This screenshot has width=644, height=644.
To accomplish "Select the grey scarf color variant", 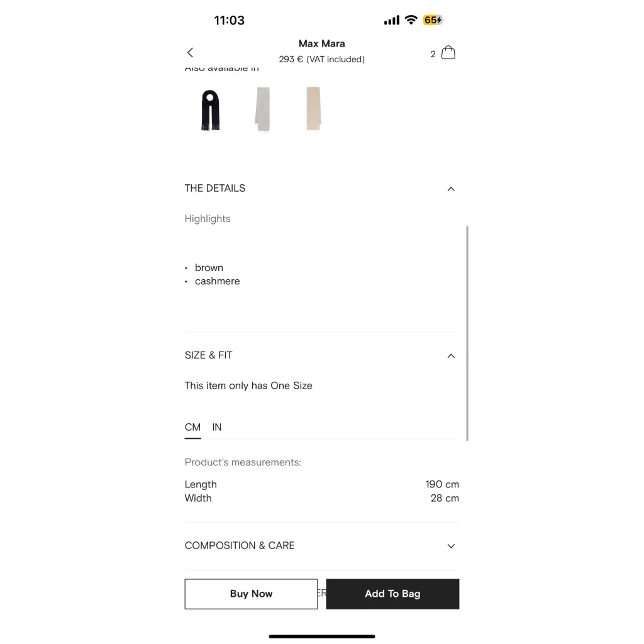I will point(262,109).
